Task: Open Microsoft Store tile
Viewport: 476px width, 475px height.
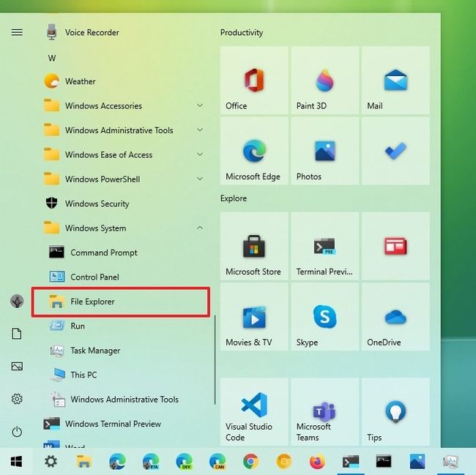Action: pyautogui.click(x=254, y=246)
